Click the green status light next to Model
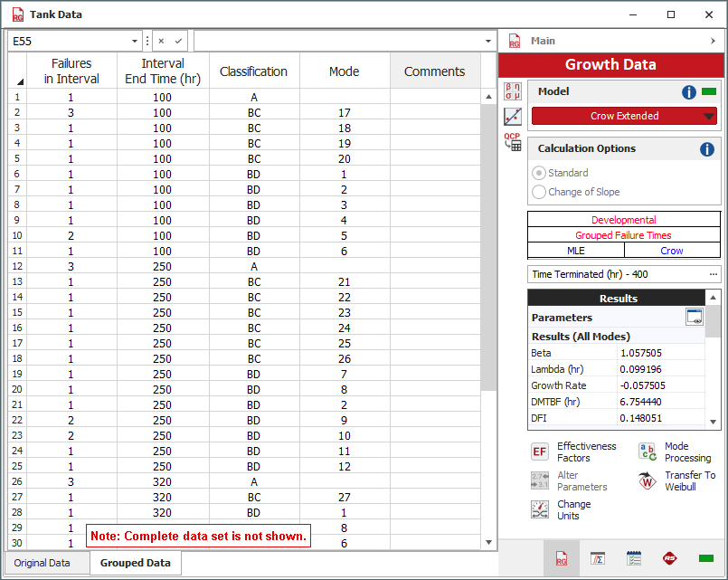Screen dimensions: 728x580 [709, 92]
